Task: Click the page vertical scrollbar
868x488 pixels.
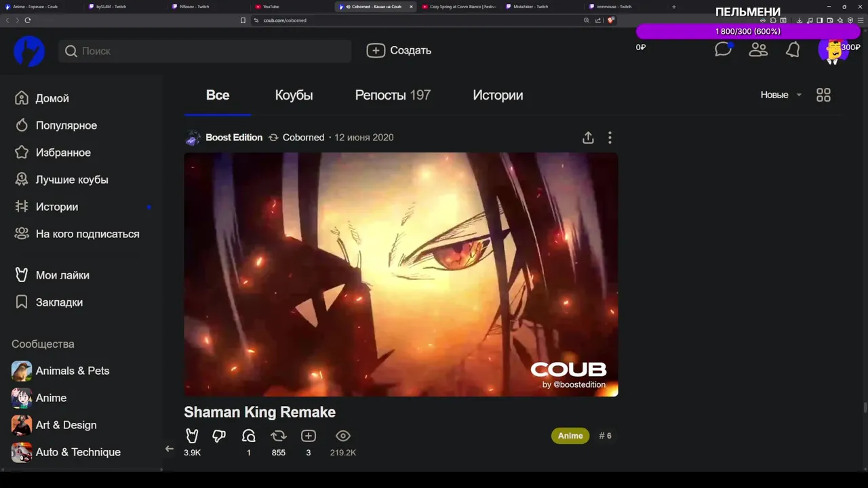Action: click(865, 407)
